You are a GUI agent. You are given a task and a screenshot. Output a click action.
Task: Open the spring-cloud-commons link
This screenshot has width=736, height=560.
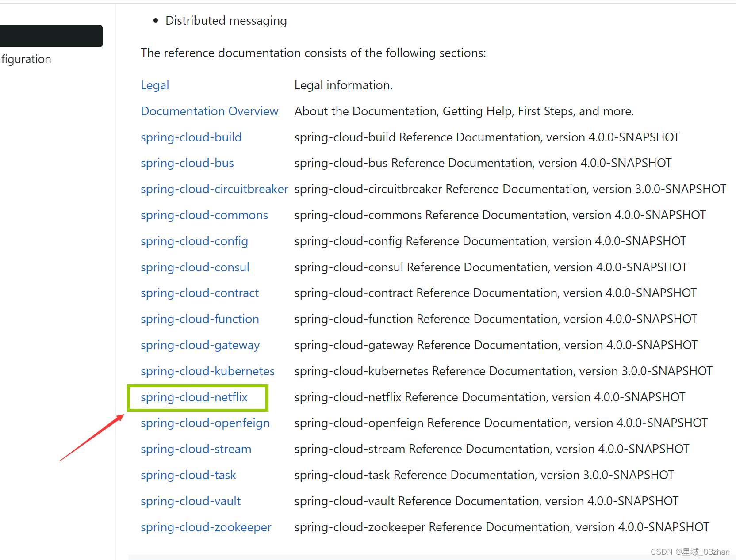204,215
